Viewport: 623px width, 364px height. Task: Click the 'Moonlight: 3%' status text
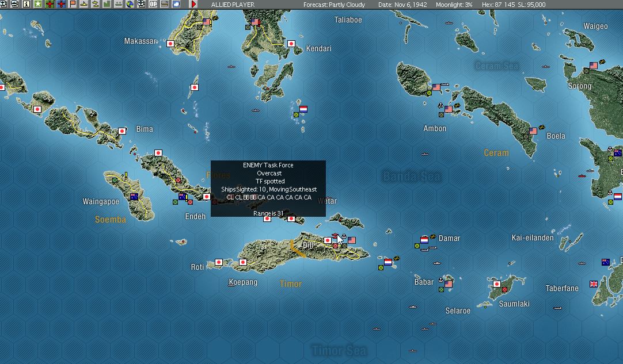click(454, 5)
